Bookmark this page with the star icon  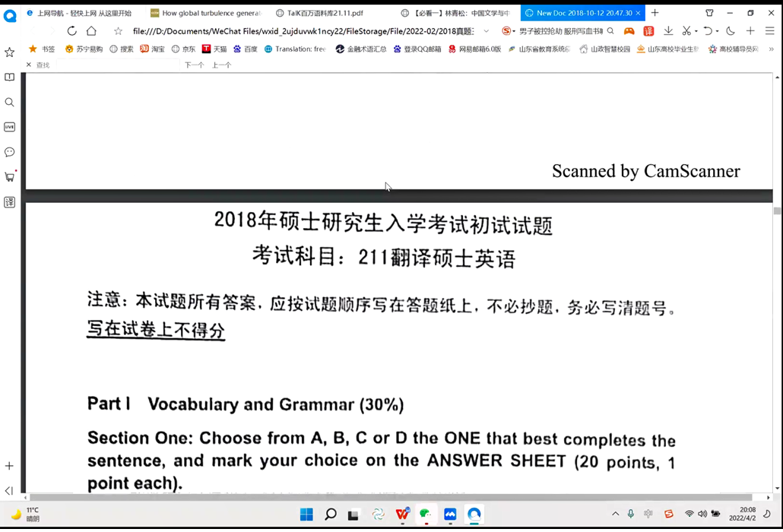click(x=118, y=31)
